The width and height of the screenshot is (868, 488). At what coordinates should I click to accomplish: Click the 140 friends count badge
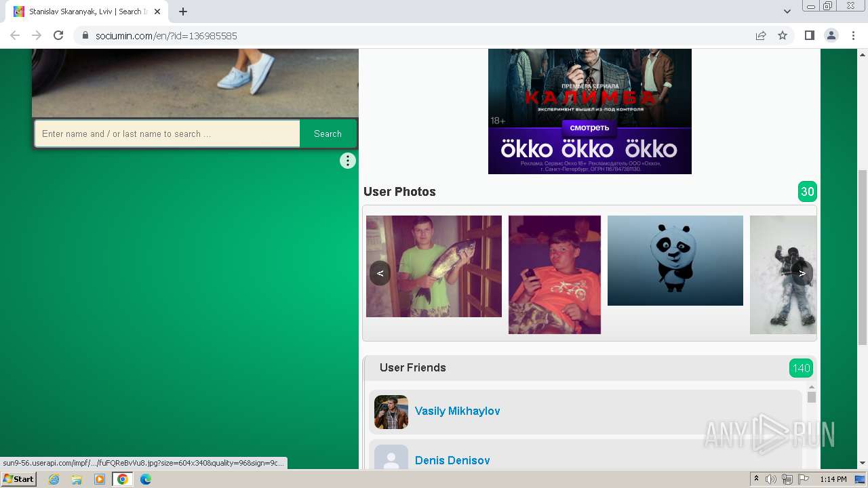(x=801, y=368)
